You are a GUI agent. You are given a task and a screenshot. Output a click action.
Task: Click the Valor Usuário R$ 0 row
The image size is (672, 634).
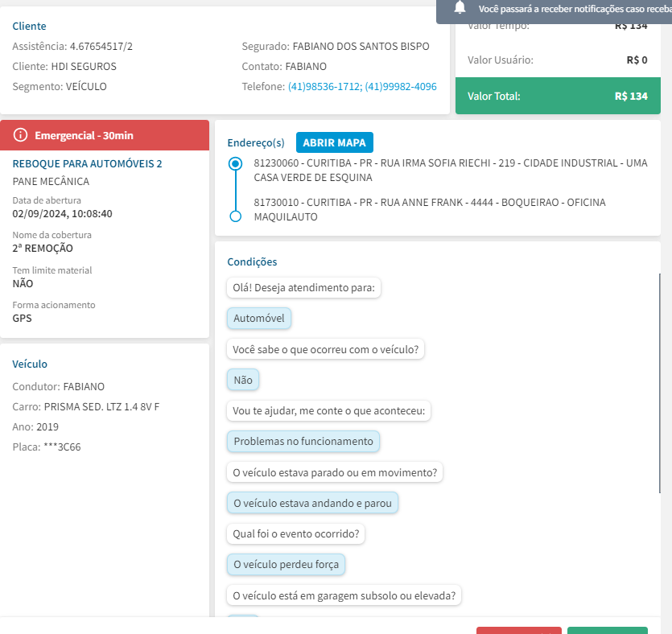[557, 60]
